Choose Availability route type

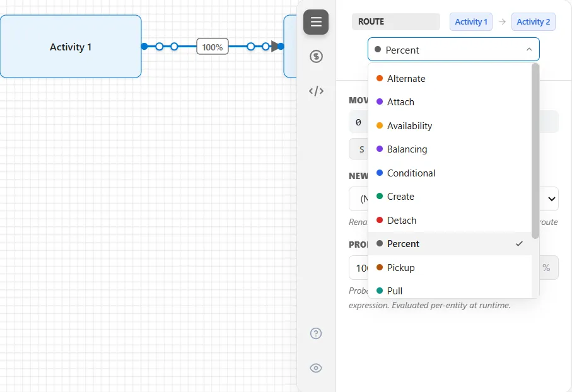450,126
